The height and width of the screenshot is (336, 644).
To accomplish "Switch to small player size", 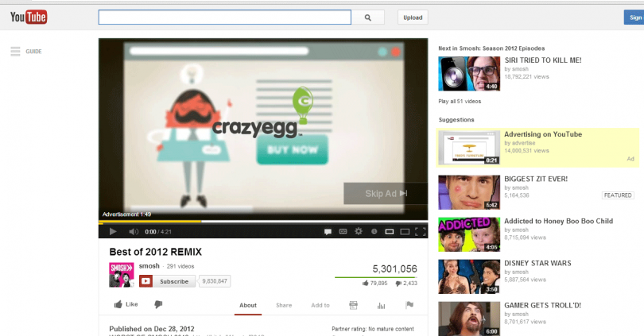I will point(390,232).
